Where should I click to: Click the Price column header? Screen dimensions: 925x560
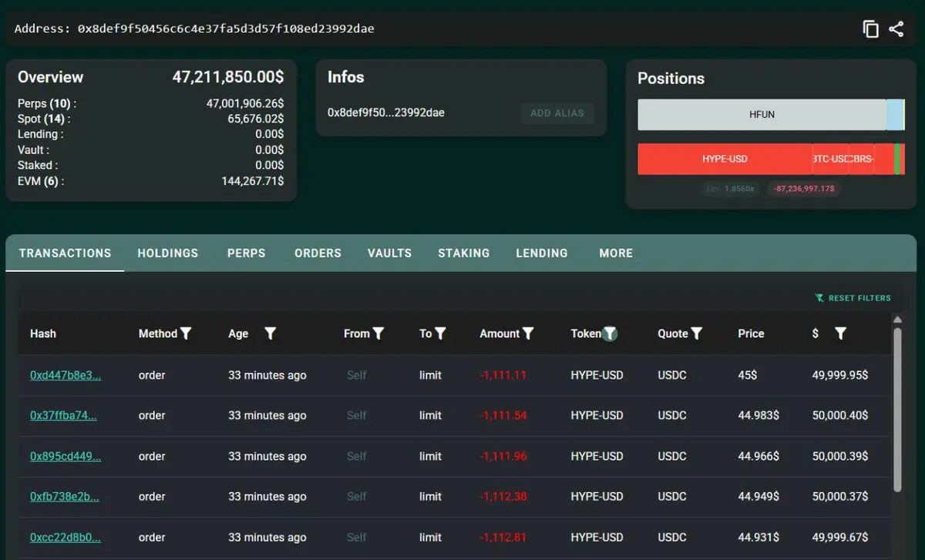coord(751,334)
